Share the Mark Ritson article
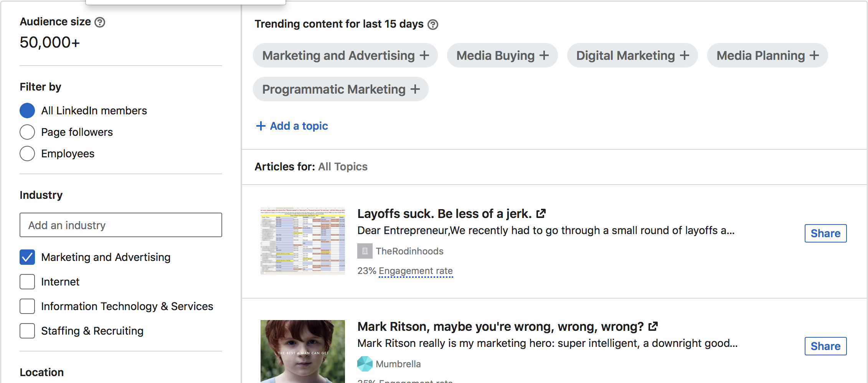Screen dimensions: 868x383 coord(825,346)
